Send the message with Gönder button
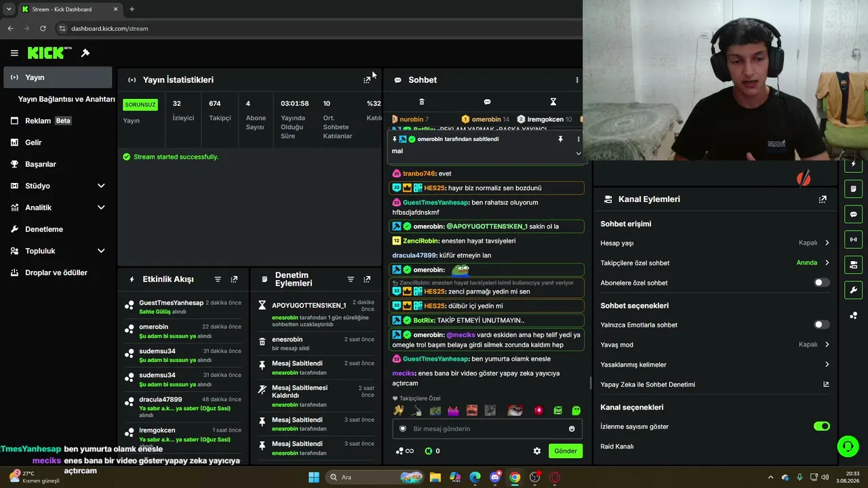This screenshot has height=488, width=868. (566, 451)
